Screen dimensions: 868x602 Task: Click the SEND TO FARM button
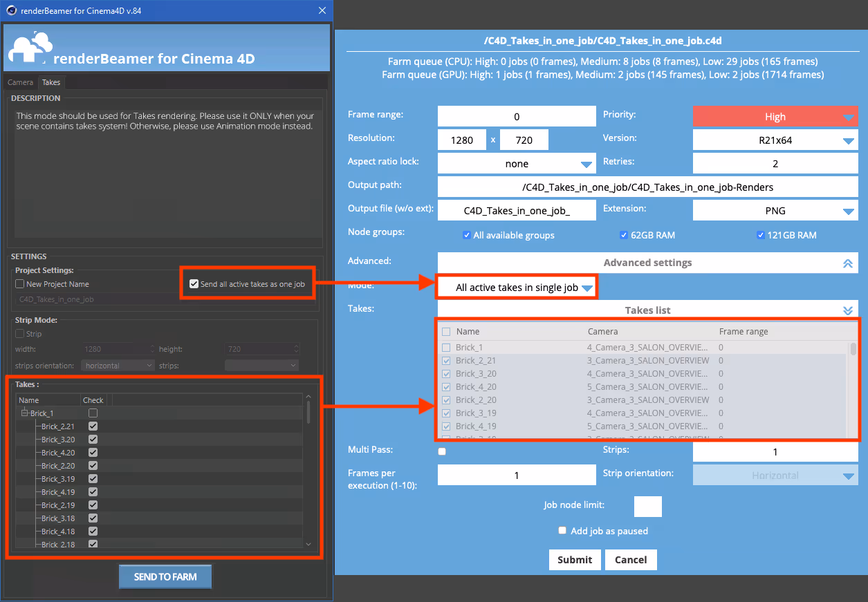(x=165, y=576)
